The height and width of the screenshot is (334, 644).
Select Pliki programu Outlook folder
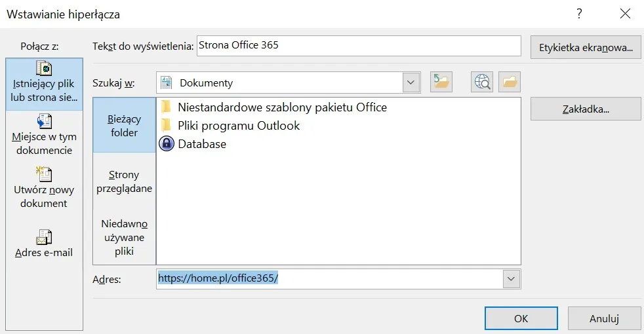[x=230, y=126]
